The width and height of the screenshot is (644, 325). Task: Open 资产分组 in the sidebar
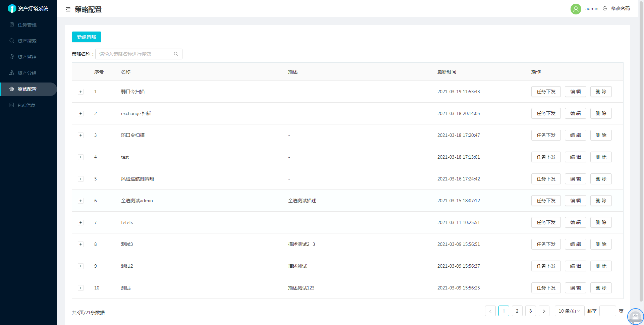pyautogui.click(x=29, y=73)
